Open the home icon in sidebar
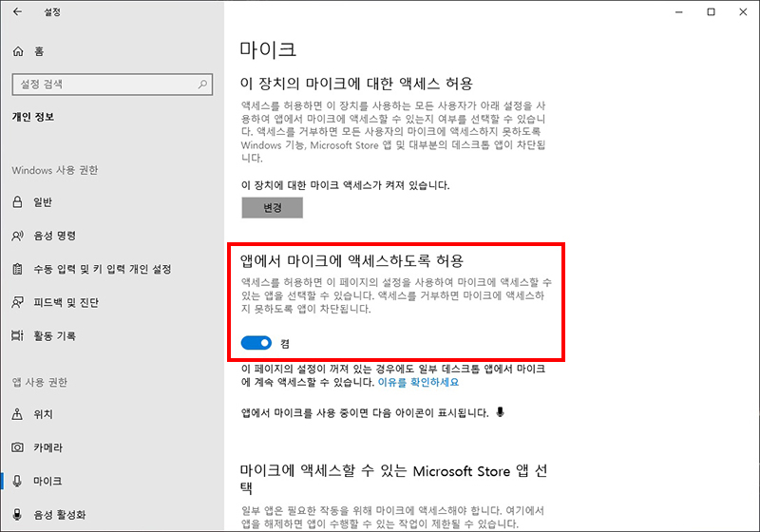The image size is (760, 532). tap(18, 51)
